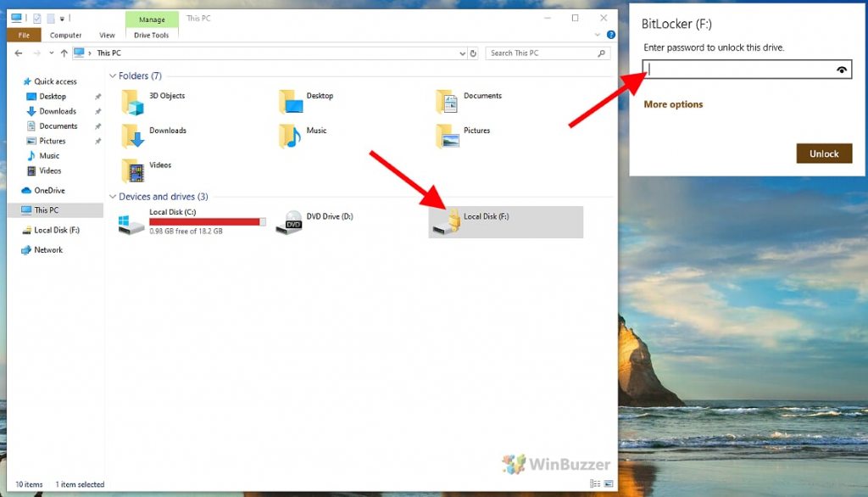Open Music in the navigation pane

[48, 156]
